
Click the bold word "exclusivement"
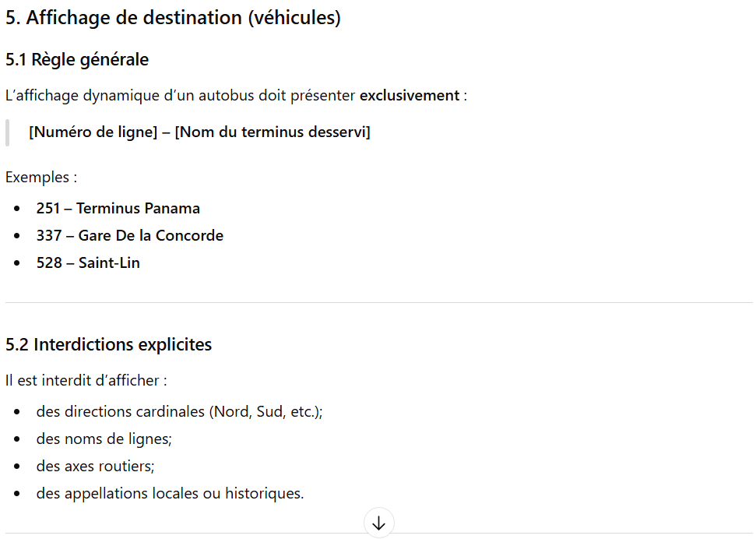409,96
